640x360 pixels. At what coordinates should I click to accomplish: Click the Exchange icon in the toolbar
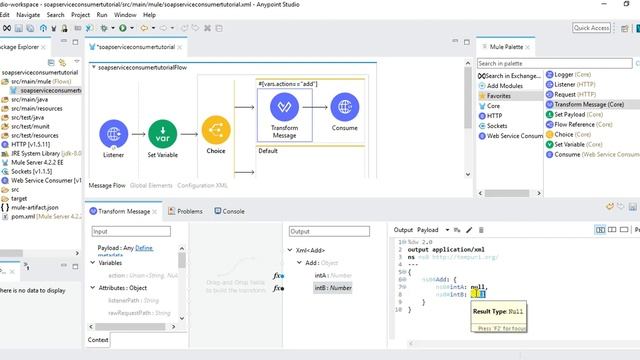click(x=7, y=28)
